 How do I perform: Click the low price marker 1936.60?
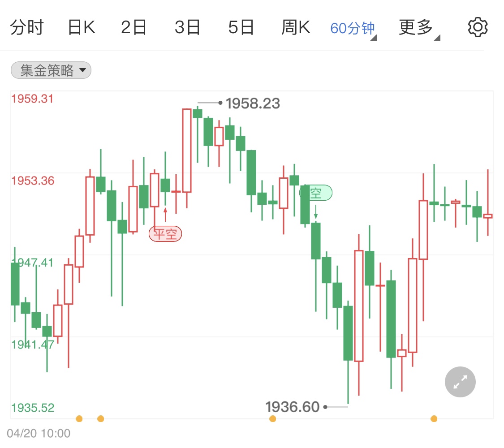coord(292,407)
